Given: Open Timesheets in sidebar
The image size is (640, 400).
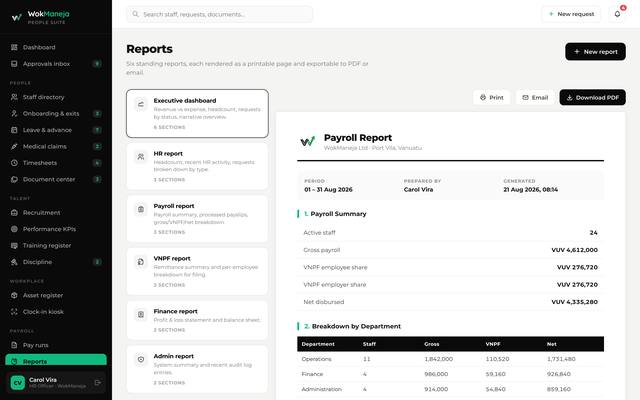Looking at the screenshot, I should (56, 163).
